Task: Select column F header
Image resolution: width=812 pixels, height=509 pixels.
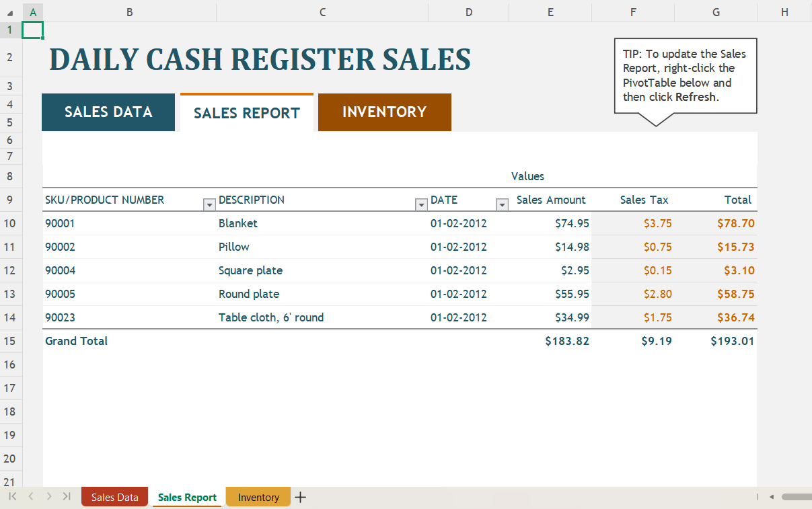Action: tap(633, 12)
